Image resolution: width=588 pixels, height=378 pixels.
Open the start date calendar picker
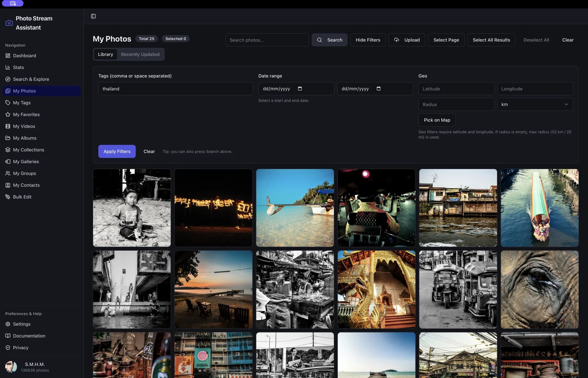coord(300,88)
